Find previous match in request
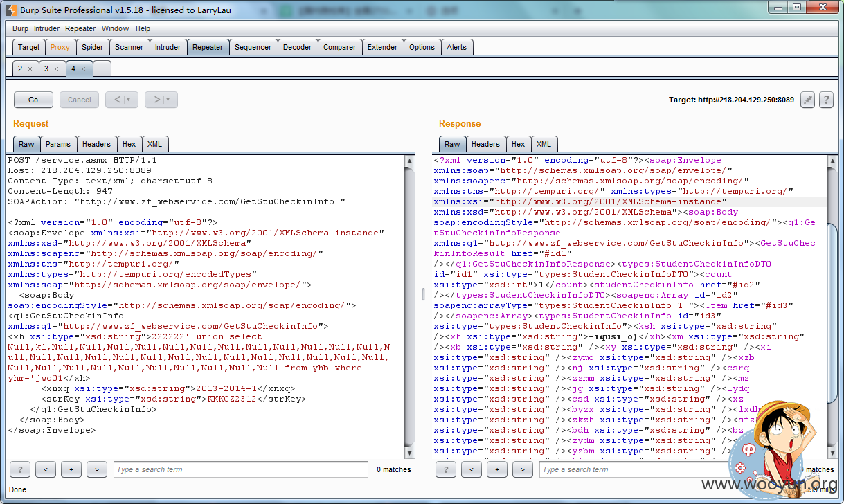 tap(46, 469)
